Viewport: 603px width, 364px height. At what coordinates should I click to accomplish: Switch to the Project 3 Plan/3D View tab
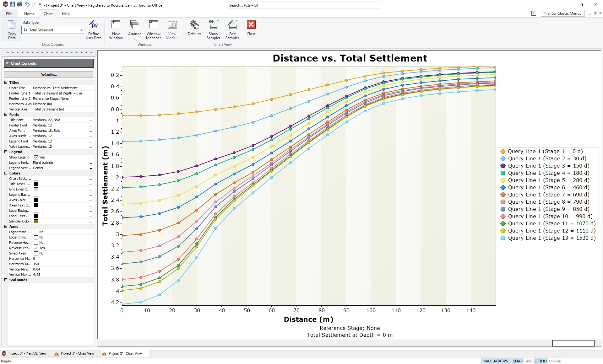27,353
